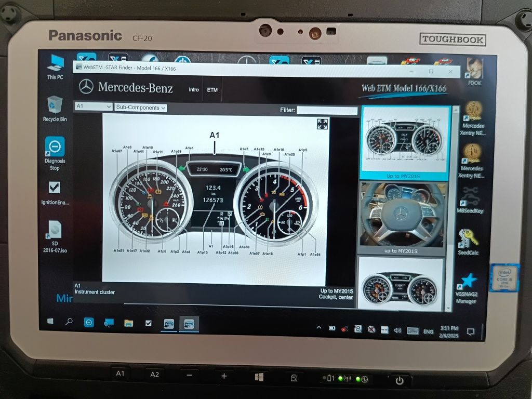This screenshot has width=532, height=399.
Task: Click the battery tray icon
Action: 332,328
